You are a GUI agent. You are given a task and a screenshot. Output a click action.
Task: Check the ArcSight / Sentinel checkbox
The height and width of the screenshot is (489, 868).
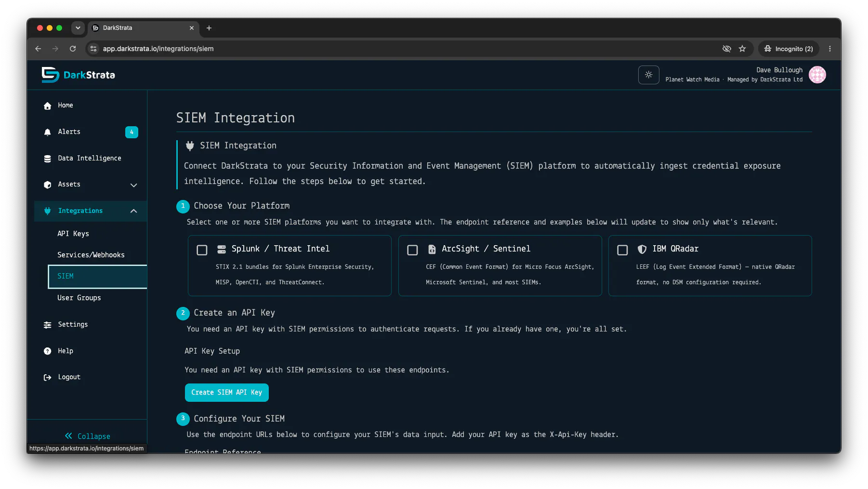pos(412,250)
